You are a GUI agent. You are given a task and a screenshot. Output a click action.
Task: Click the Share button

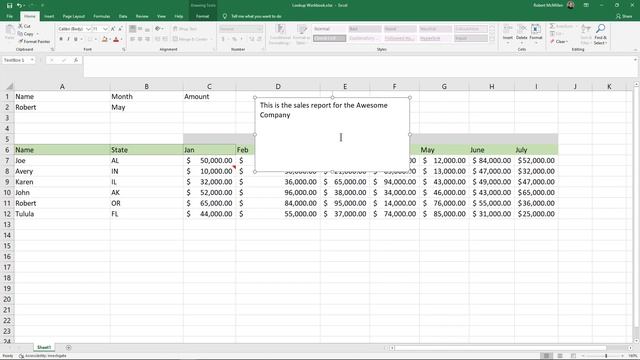624,16
